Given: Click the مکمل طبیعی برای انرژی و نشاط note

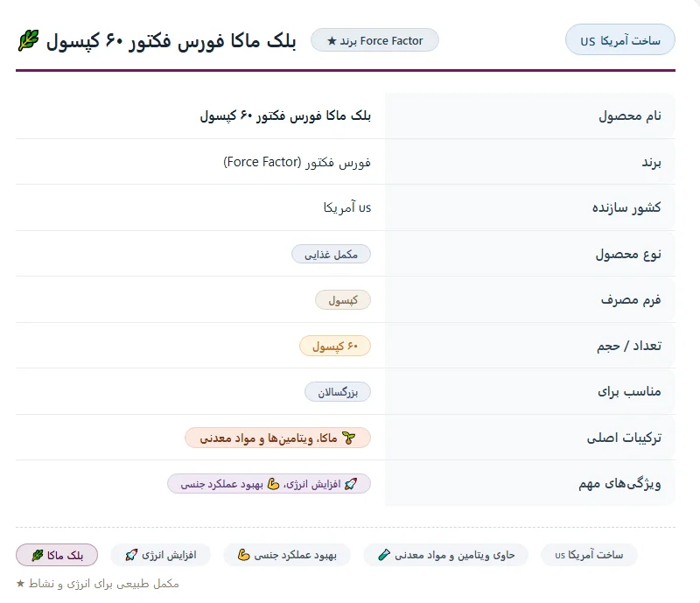Looking at the screenshot, I should tap(103, 584).
